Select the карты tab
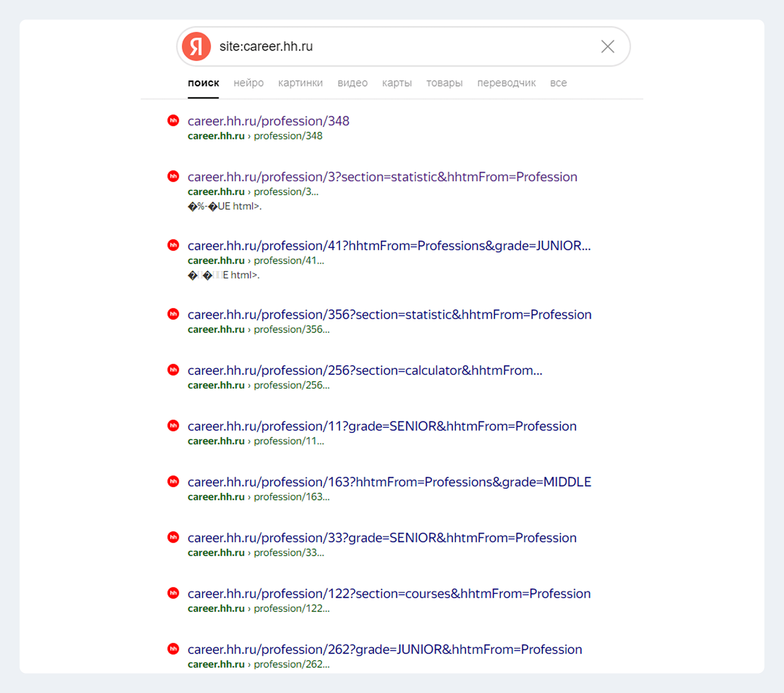This screenshot has width=784, height=693. pos(397,83)
